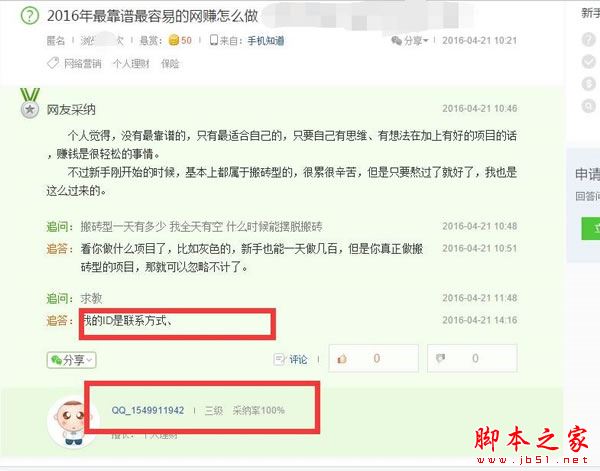Click the checkmark sidebar icon
Screen dimensions: 600x471
[589, 62]
